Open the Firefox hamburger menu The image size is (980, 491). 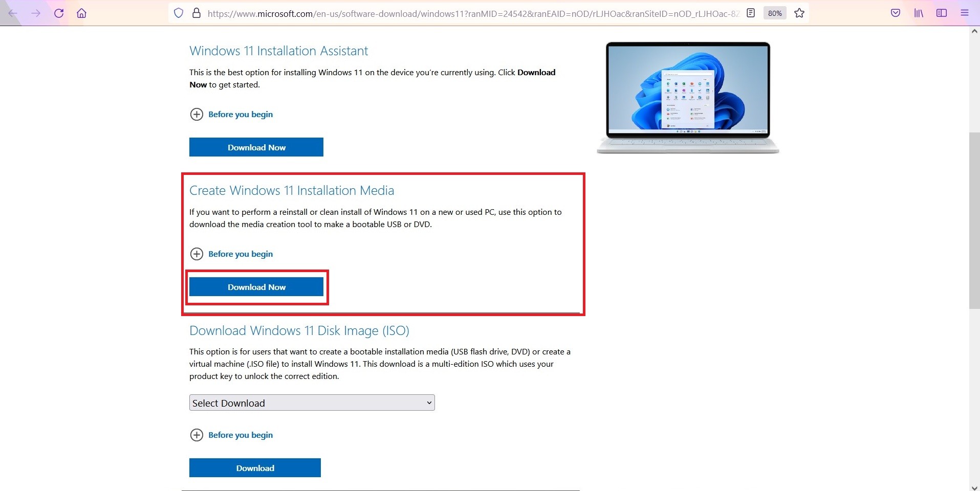click(965, 13)
